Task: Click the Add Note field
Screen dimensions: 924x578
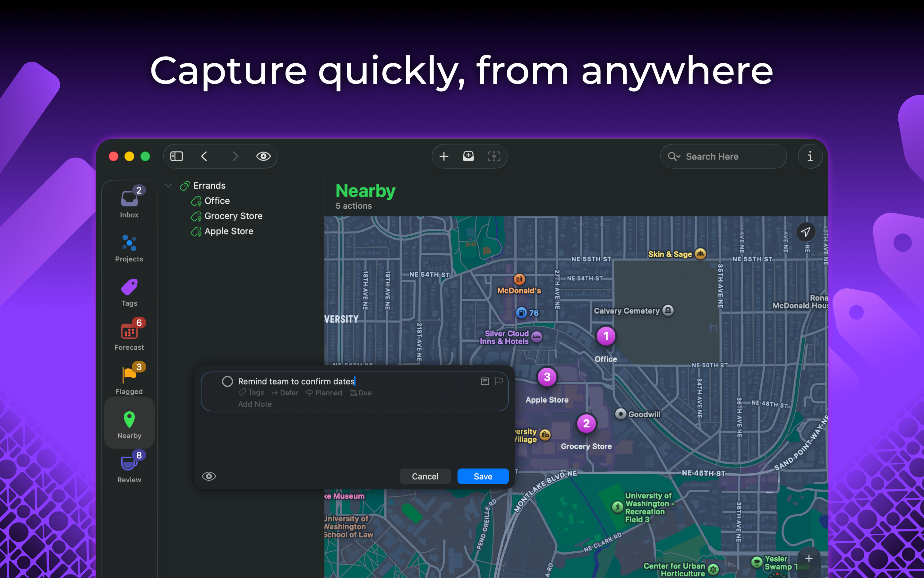Action: click(x=255, y=404)
